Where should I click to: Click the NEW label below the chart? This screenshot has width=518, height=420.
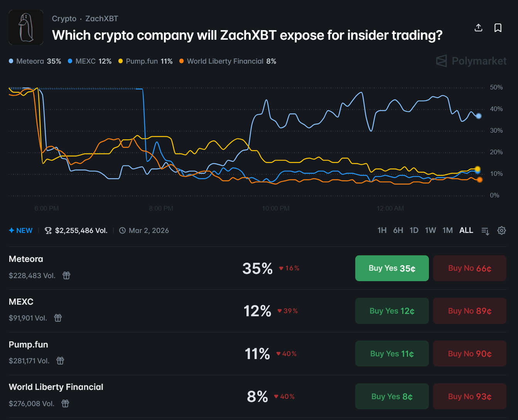[x=21, y=230]
